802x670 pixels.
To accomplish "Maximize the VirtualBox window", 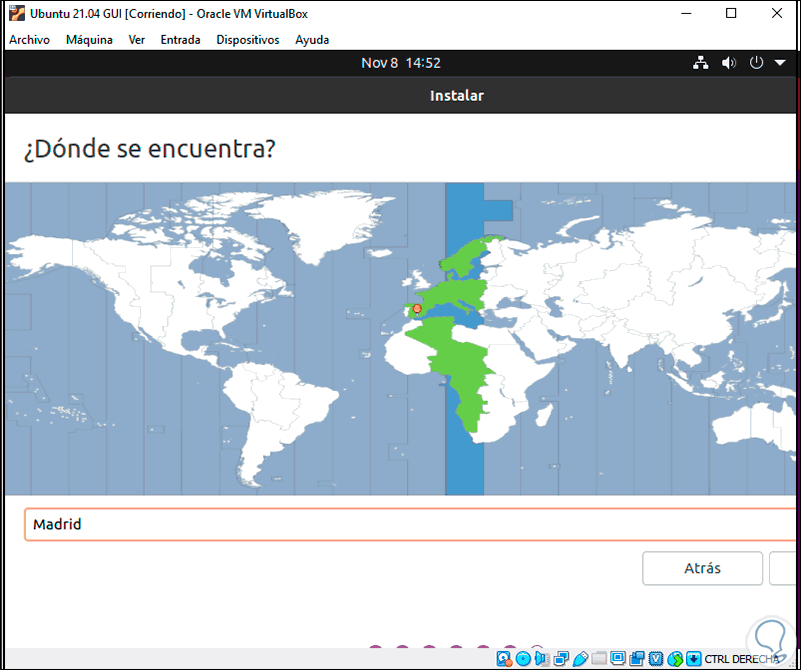I will click(731, 13).
